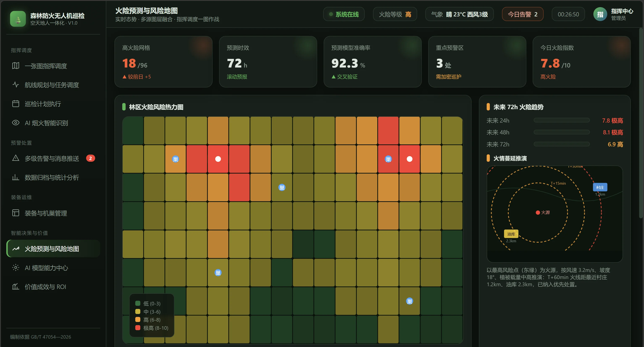Click the 油库 label on spread simulation
The image size is (644, 347).
pyautogui.click(x=511, y=234)
